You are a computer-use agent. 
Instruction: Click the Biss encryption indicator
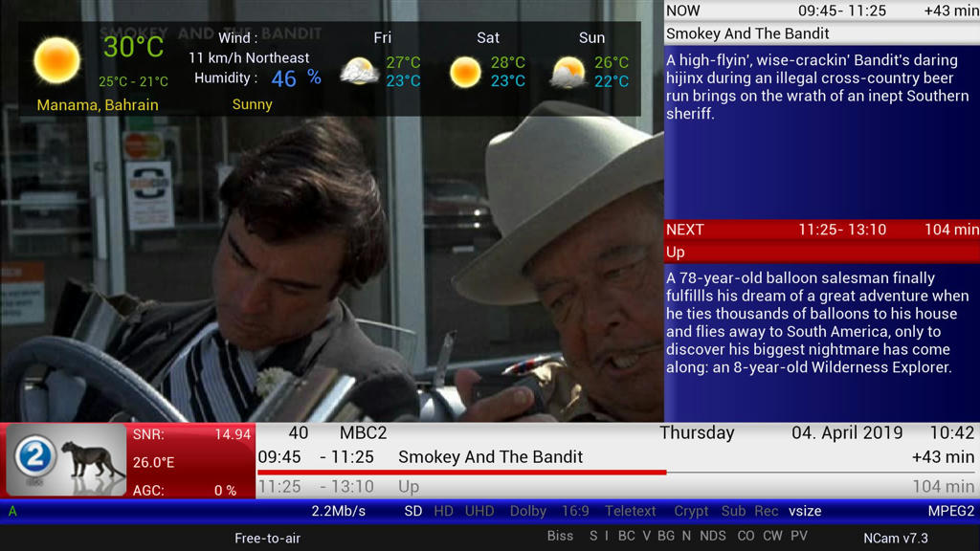tap(560, 536)
